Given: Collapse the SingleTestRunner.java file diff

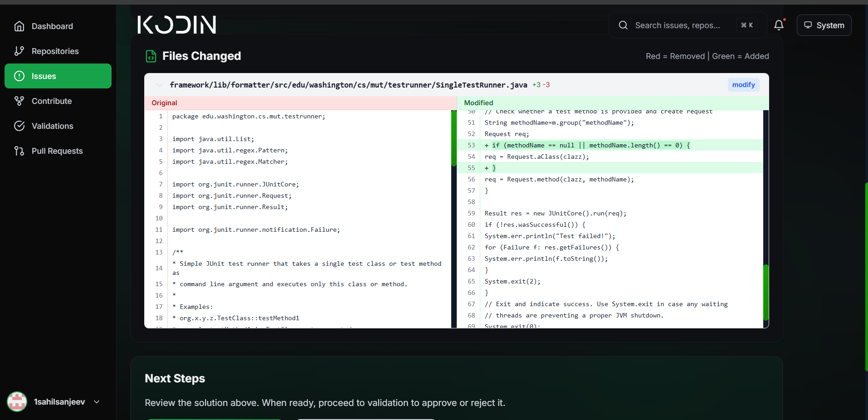Looking at the screenshot, I should tap(159, 85).
